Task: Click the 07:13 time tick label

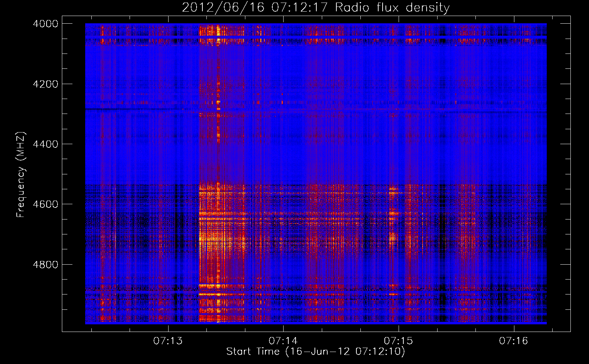Action: coord(168,341)
